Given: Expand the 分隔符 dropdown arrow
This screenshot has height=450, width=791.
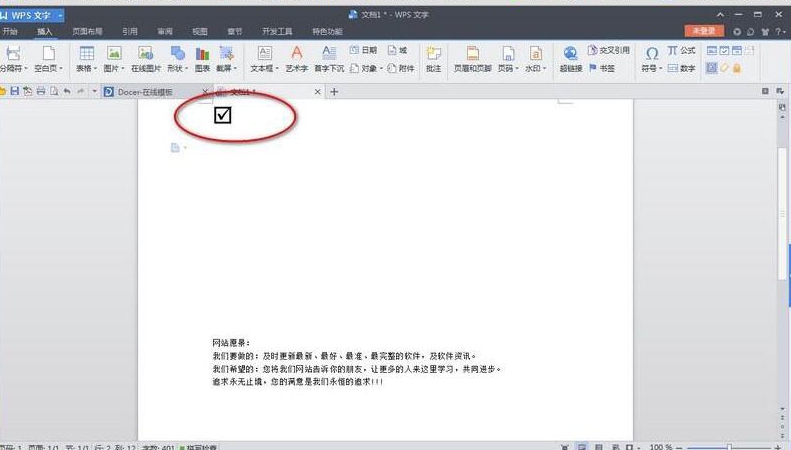Looking at the screenshot, I should [x=26, y=68].
